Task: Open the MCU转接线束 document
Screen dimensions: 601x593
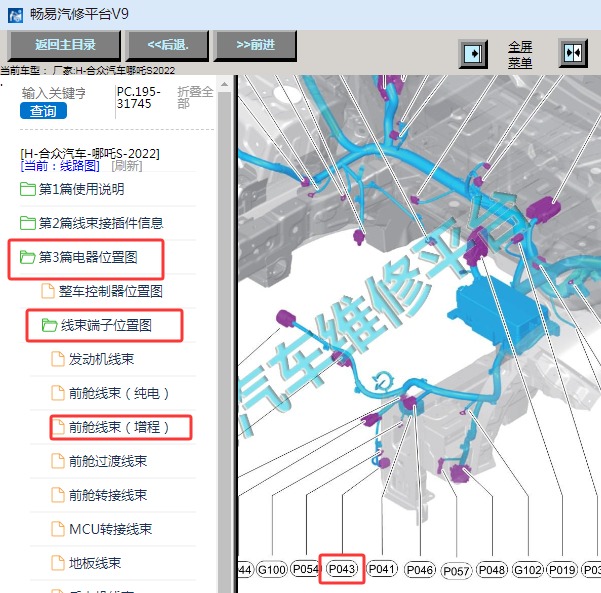Action: 110,529
